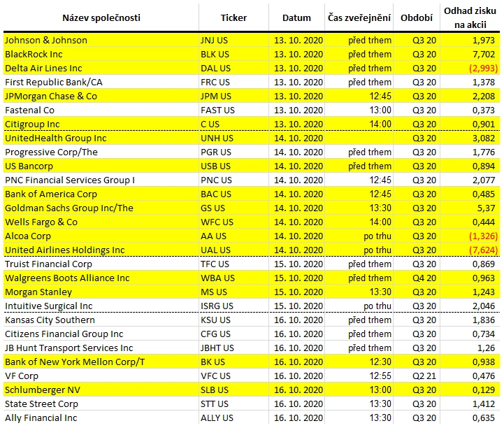Click the '12:55' release time
Screen dimensions: 504x428
click(380, 376)
